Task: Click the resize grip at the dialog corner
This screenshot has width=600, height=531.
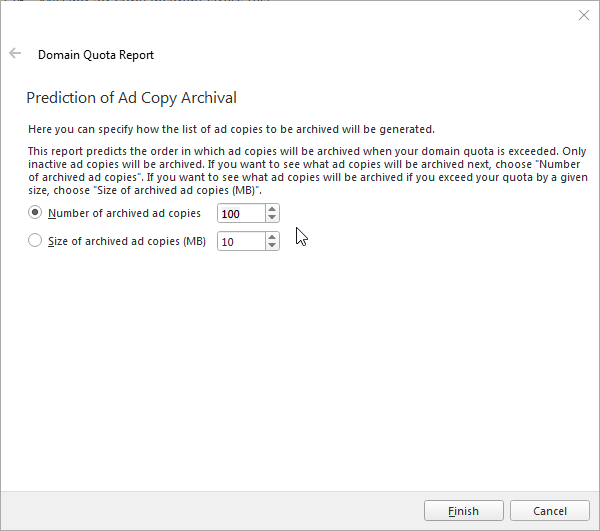Action: coord(594,525)
